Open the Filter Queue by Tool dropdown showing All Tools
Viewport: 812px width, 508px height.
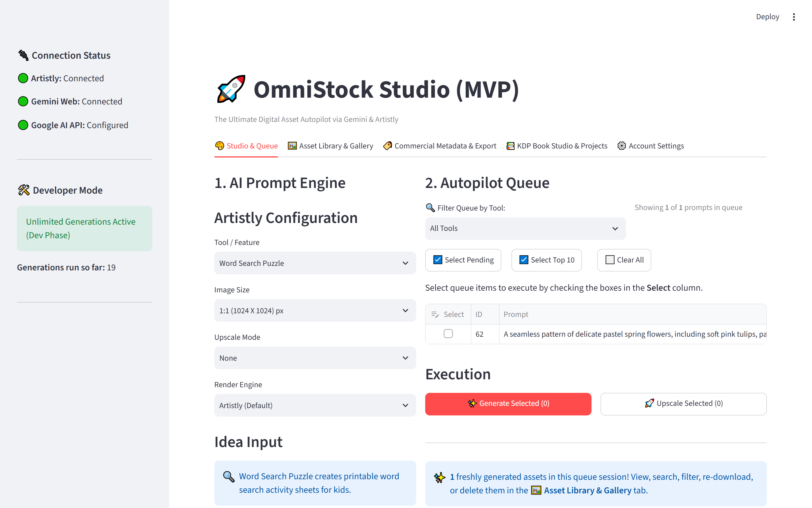click(525, 229)
